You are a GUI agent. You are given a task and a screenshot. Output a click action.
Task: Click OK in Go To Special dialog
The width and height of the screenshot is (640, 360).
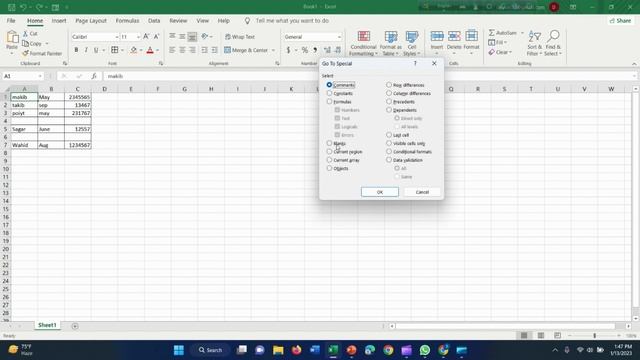pyautogui.click(x=380, y=192)
